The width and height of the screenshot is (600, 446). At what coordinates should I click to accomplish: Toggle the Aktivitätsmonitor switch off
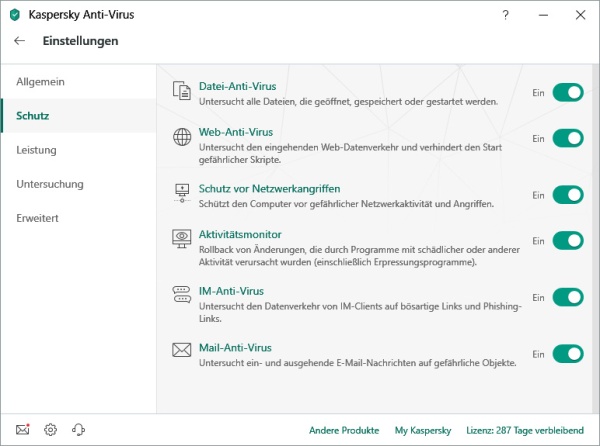[568, 241]
